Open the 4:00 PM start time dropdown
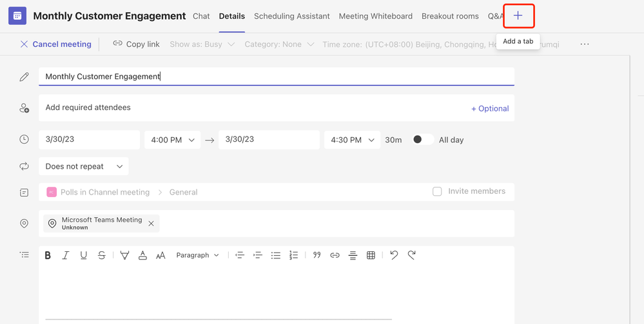644x324 pixels. (x=173, y=140)
